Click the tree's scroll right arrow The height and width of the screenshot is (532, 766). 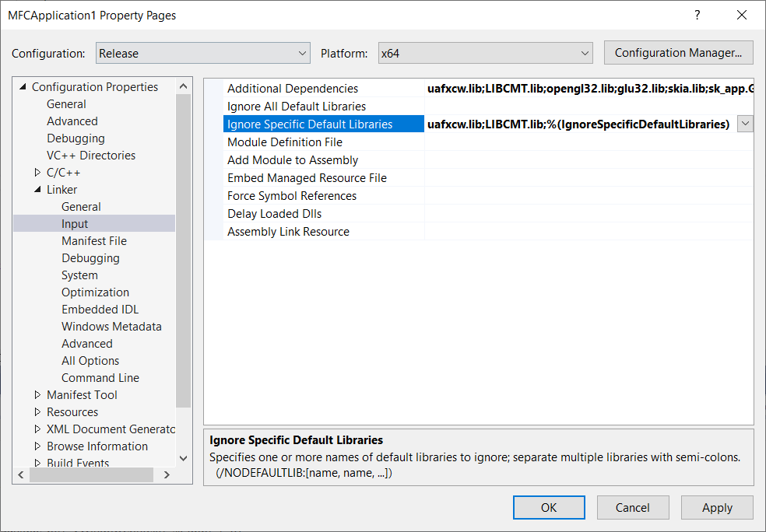click(x=167, y=474)
